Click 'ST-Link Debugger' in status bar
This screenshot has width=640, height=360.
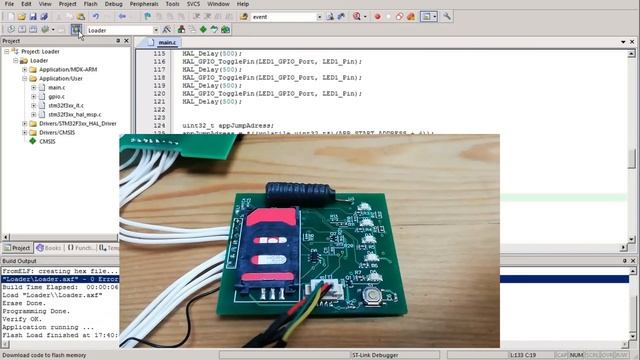click(375, 355)
